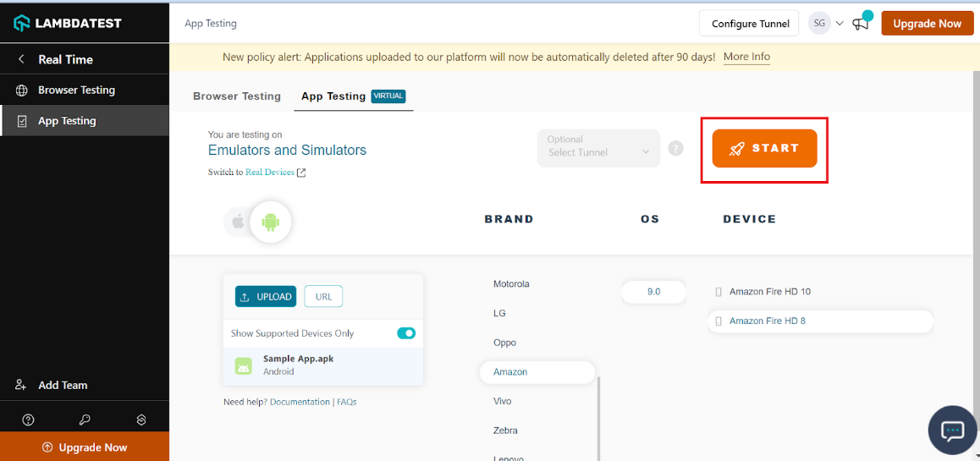
Task: Click the globe icon for Browser Testing
Action: 22,90
